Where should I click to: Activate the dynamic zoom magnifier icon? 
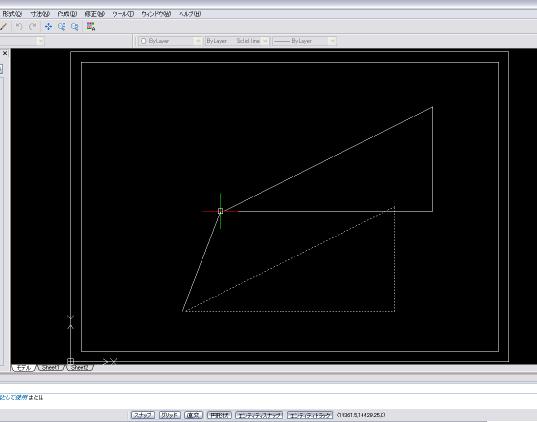(62, 27)
